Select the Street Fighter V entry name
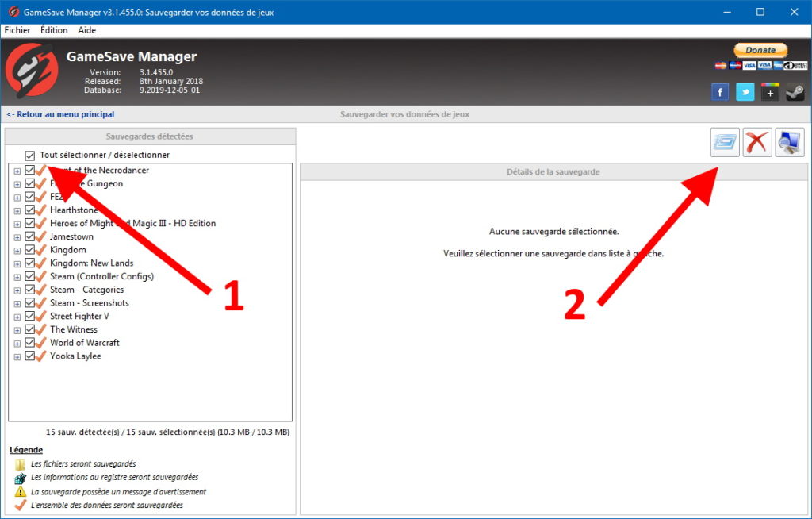This screenshot has height=519, width=812. click(79, 317)
